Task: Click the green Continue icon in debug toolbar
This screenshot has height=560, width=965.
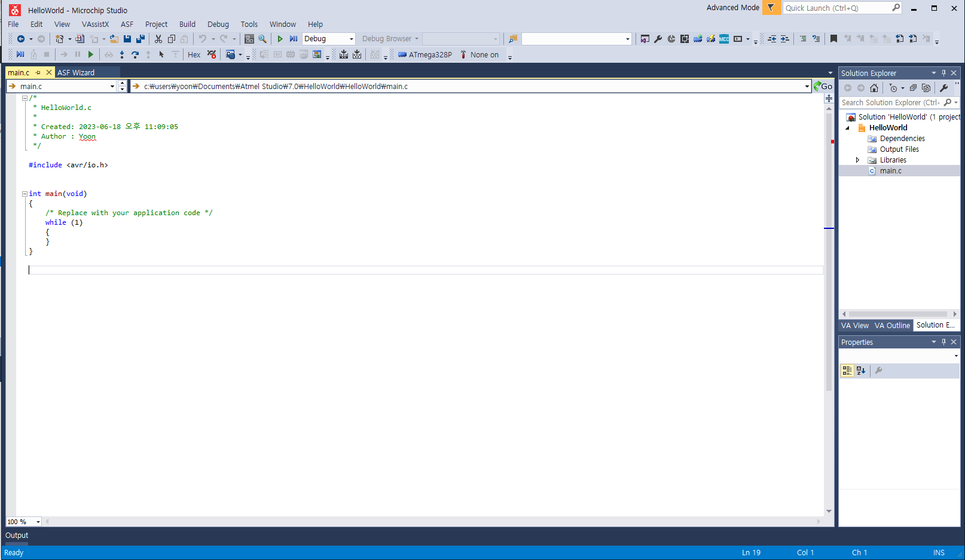Action: coord(91,55)
